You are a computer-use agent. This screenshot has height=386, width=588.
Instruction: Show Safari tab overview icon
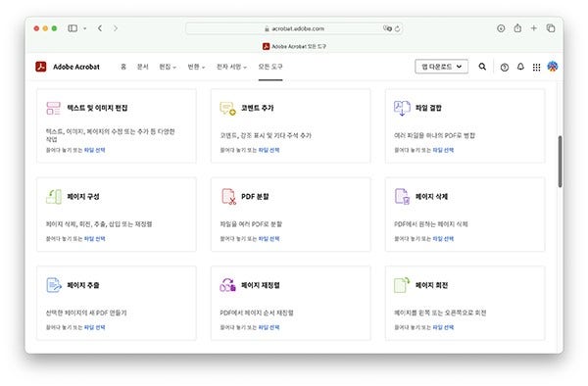[551, 28]
